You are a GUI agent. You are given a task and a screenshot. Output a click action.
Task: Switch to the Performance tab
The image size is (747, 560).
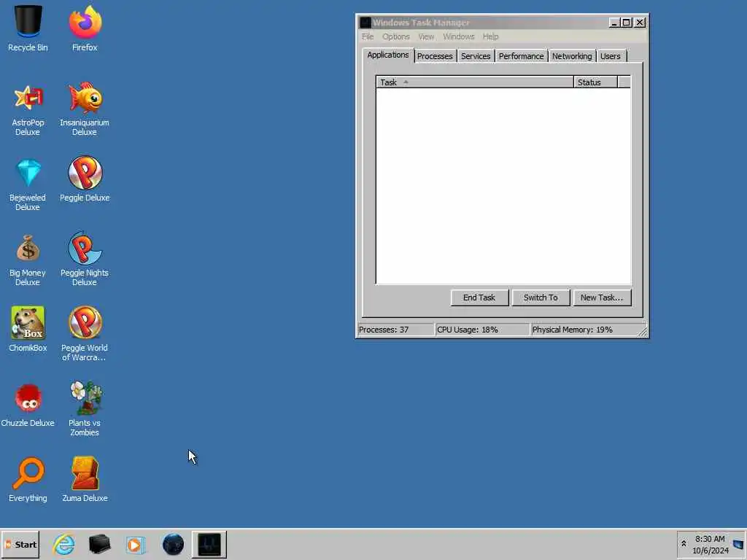coord(521,56)
